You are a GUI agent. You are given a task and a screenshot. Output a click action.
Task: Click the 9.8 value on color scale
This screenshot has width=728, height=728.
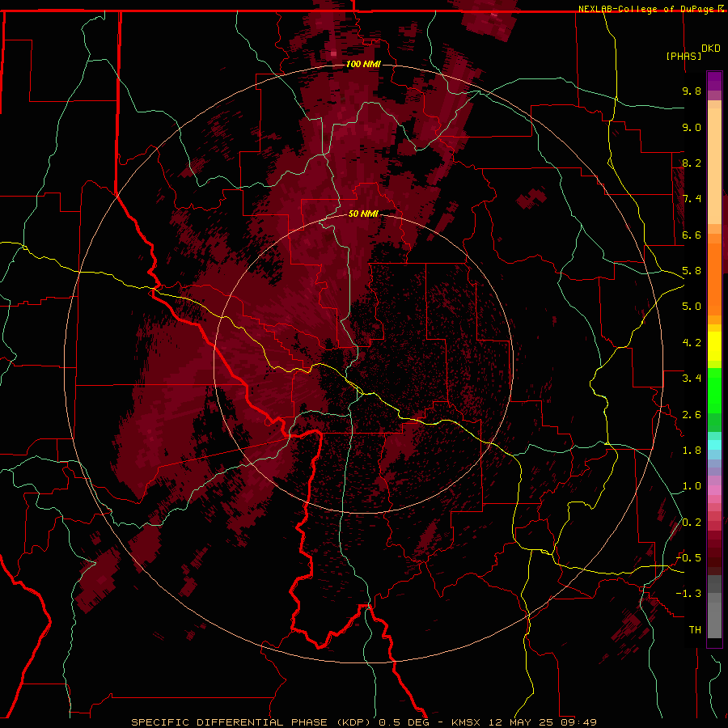click(692, 91)
